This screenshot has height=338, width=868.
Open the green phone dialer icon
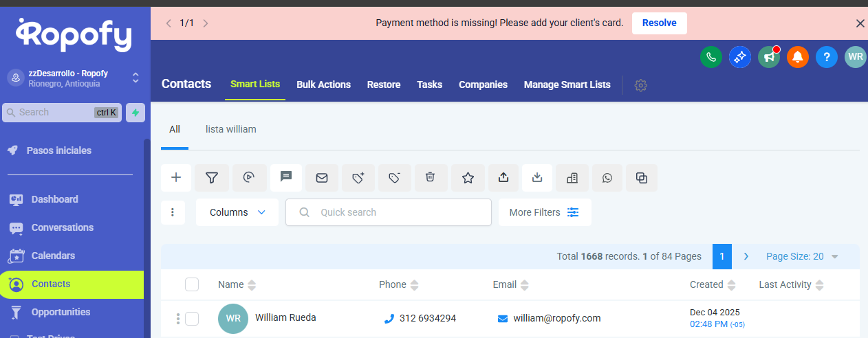tap(710, 57)
